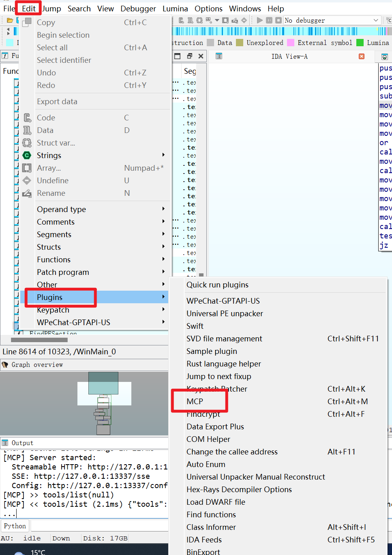392x555 pixels.
Task: Select the Plugins menu entry
Action: point(94,297)
